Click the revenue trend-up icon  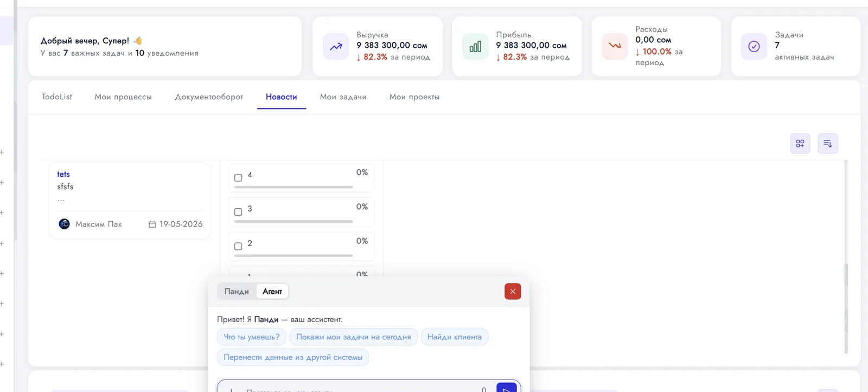point(336,47)
